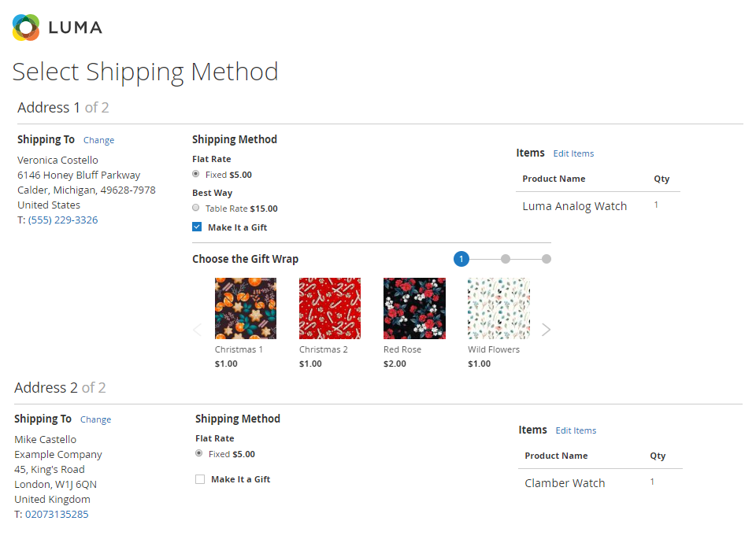The width and height of the screenshot is (756, 554).
Task: Change shipping address for Mike Castello
Action: pyautogui.click(x=95, y=419)
